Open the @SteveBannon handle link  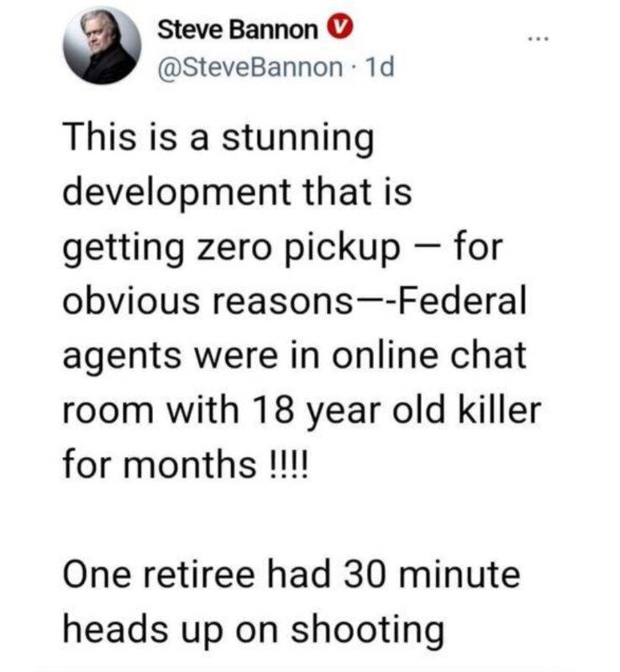pyautogui.click(x=250, y=67)
